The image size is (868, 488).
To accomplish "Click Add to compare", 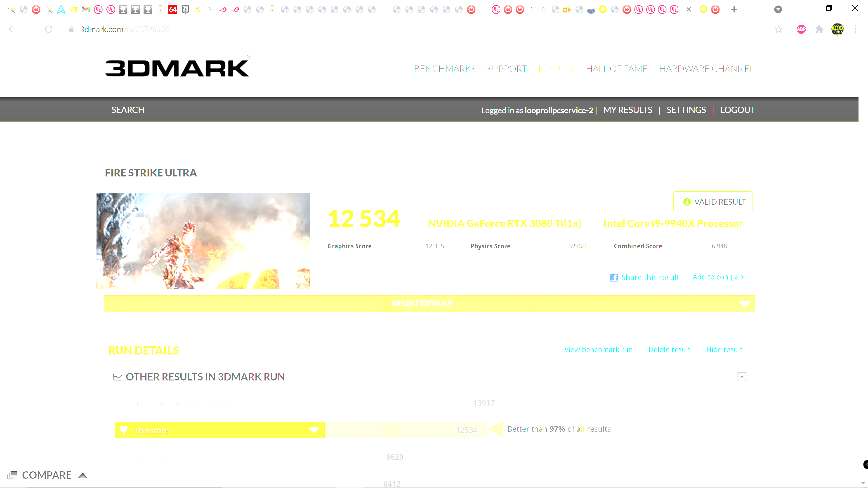I will tap(719, 277).
